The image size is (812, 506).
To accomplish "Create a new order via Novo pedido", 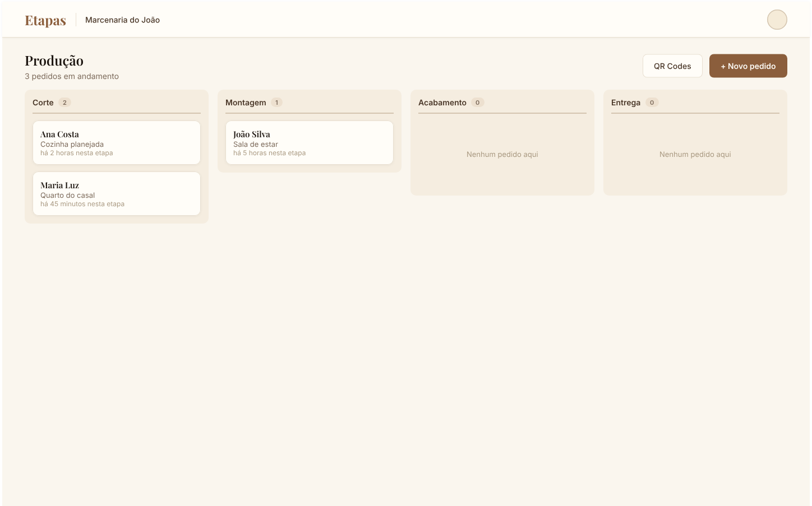I will (x=748, y=66).
